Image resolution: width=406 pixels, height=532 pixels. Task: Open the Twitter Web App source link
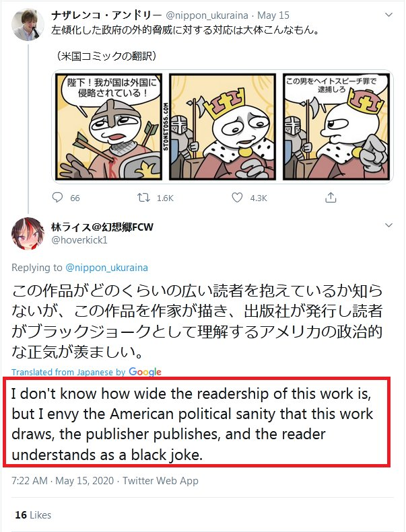[160, 481]
